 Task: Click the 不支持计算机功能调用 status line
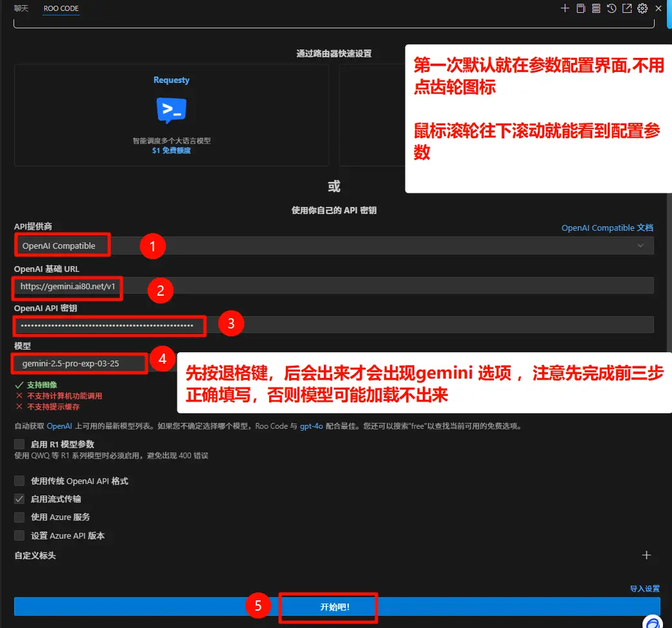pos(64,396)
